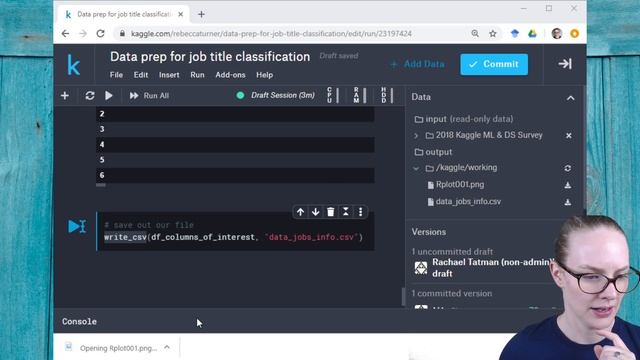Collapse cell with hide-output icon
This screenshot has height=360, width=640.
click(346, 212)
